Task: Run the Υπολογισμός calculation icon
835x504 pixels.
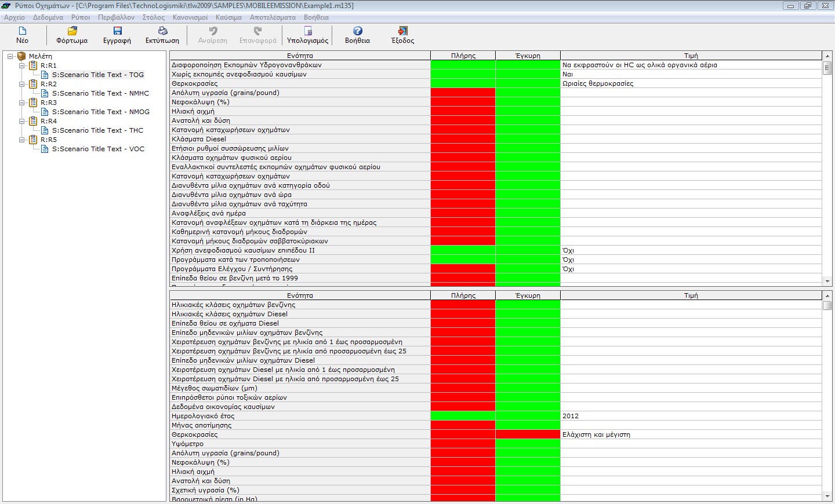Action: (x=307, y=31)
